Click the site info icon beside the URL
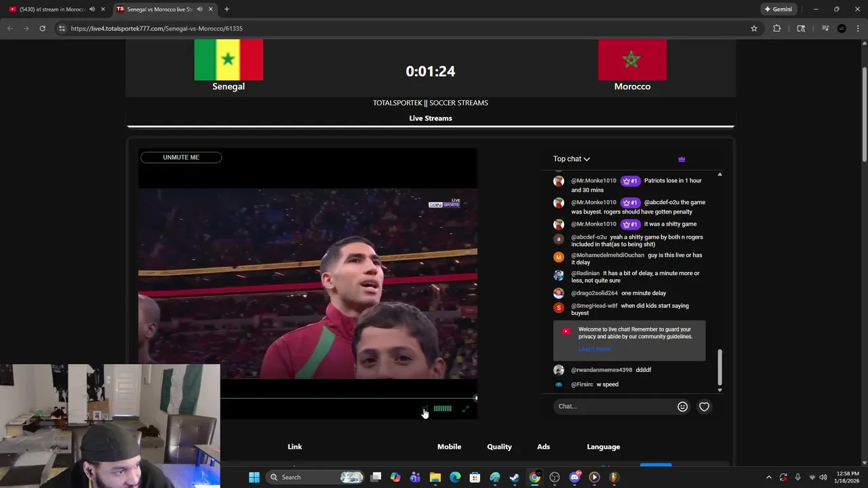Image resolution: width=868 pixels, height=488 pixels. [x=62, y=28]
